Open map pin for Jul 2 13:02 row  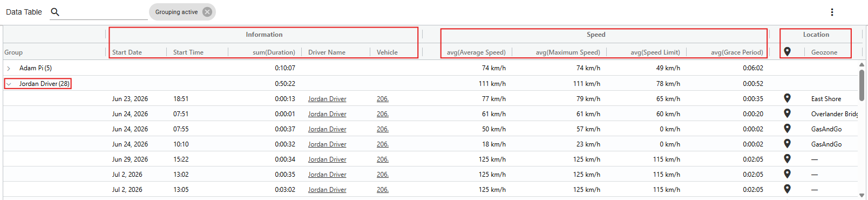click(x=788, y=174)
